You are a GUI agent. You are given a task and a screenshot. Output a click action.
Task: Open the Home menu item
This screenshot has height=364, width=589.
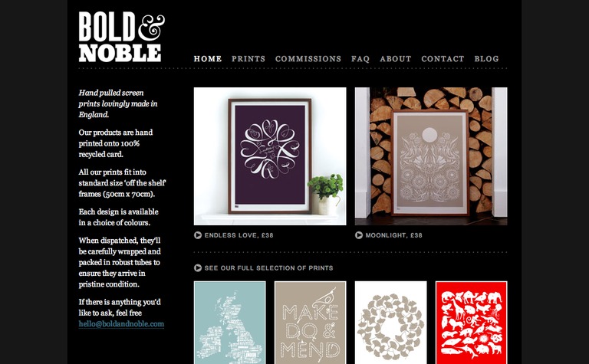(x=208, y=59)
